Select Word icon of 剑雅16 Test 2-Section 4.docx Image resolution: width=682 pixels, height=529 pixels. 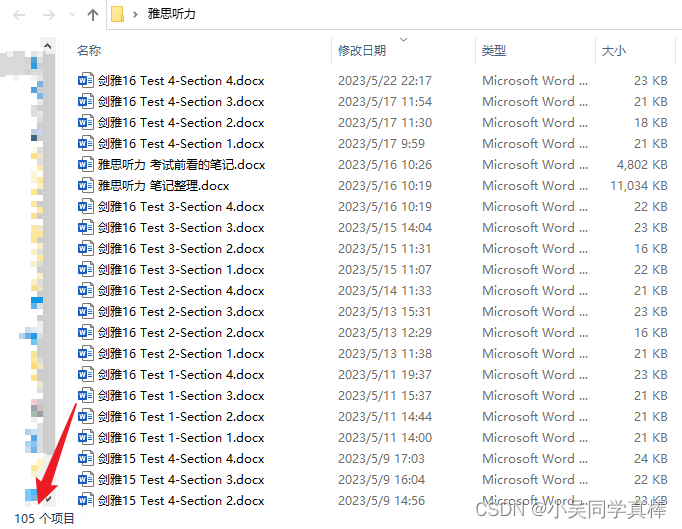86,290
